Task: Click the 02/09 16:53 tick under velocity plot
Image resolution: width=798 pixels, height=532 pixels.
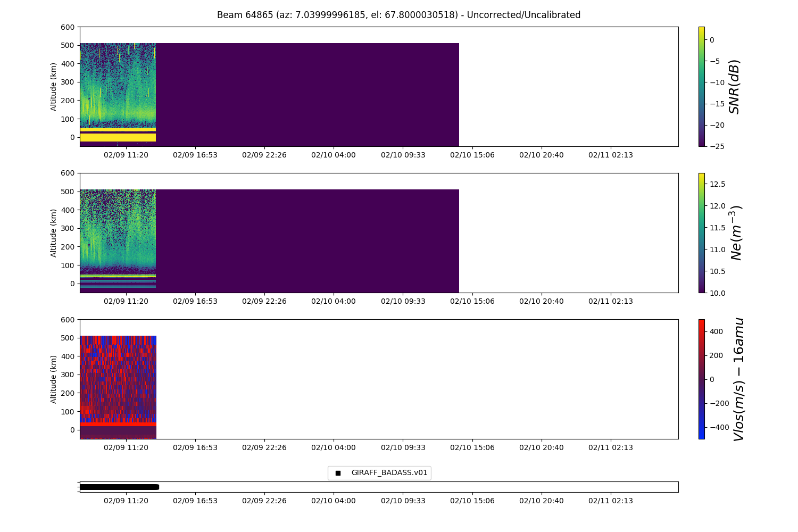Action: [x=195, y=447]
